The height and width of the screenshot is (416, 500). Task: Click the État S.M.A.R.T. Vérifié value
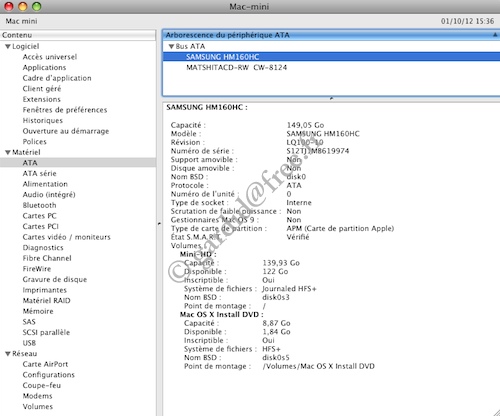tap(298, 237)
